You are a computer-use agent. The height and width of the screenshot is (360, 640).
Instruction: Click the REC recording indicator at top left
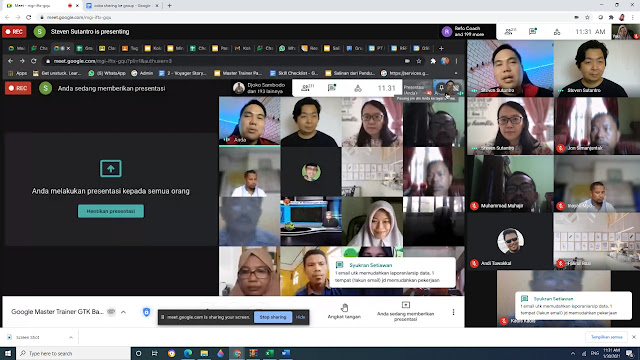pyautogui.click(x=14, y=31)
